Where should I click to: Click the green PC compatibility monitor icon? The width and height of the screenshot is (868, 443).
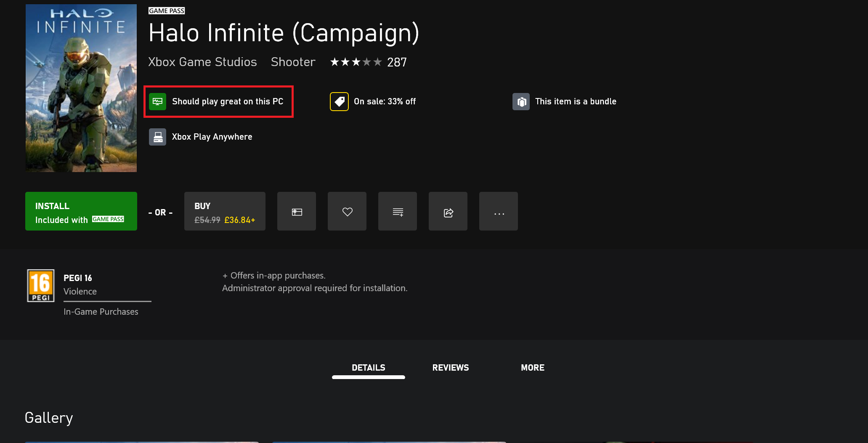(x=158, y=101)
